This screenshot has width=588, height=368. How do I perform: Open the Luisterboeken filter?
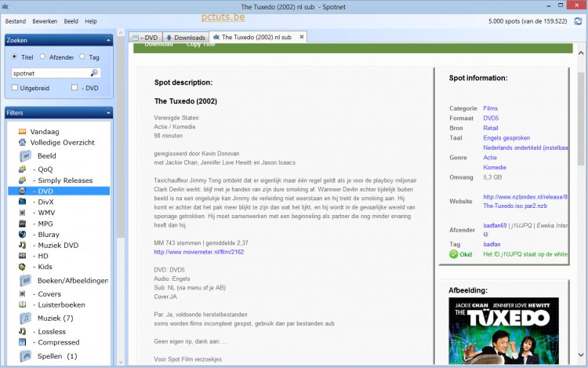[x=61, y=304]
